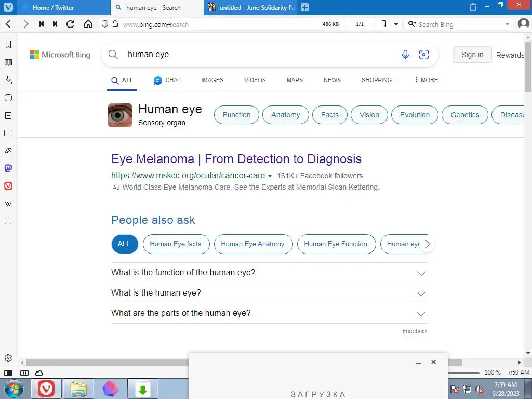The image size is (532, 399).
Task: Select Human Eye facts filter chip
Action: [176, 244]
